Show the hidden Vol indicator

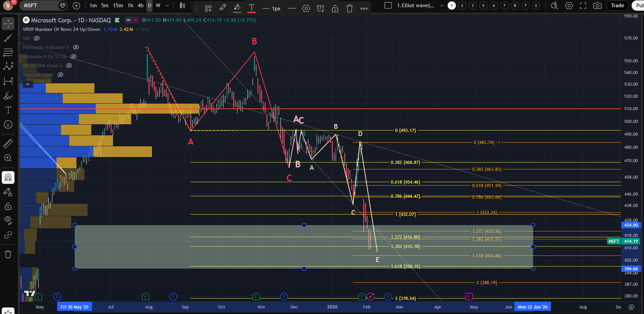click(x=37, y=38)
